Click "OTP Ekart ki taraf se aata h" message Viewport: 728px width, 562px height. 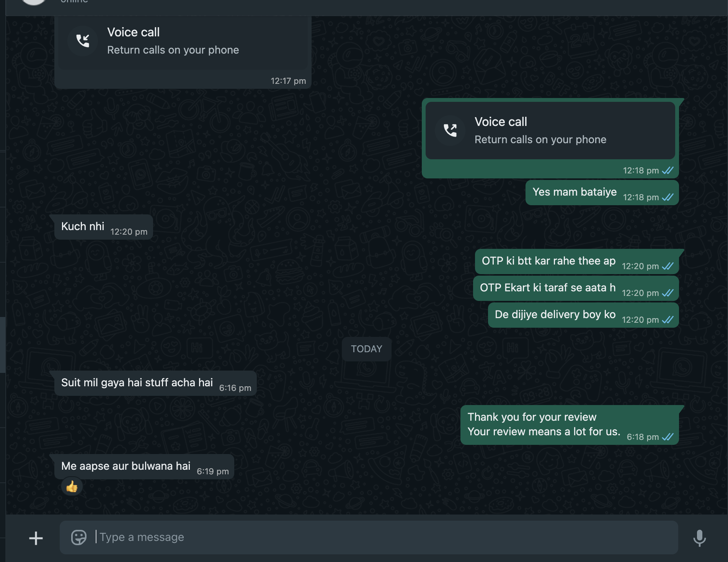pos(548,288)
